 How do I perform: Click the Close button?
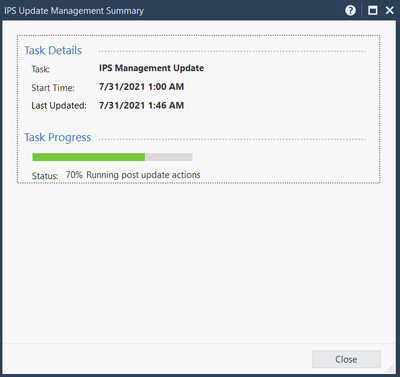[x=346, y=359]
